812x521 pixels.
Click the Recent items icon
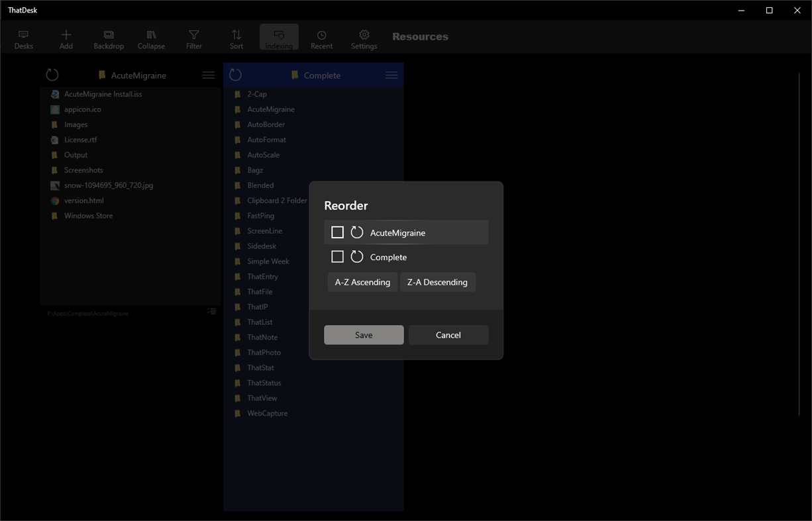tap(321, 38)
